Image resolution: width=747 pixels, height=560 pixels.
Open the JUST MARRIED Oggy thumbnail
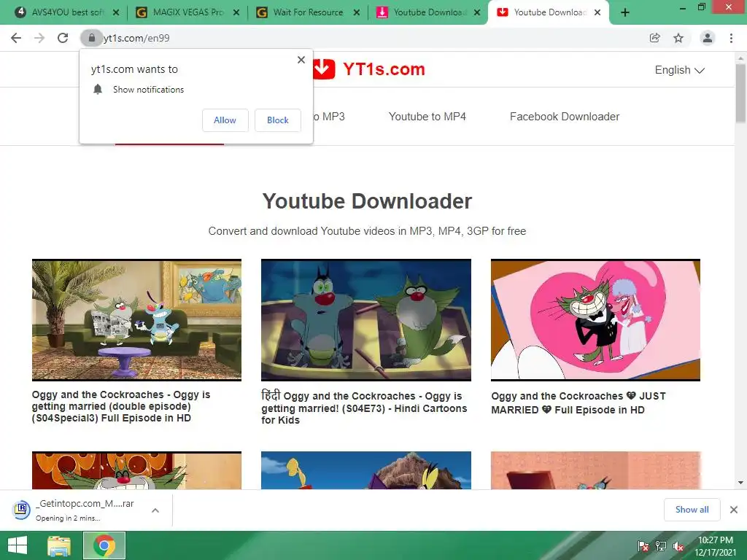point(595,320)
